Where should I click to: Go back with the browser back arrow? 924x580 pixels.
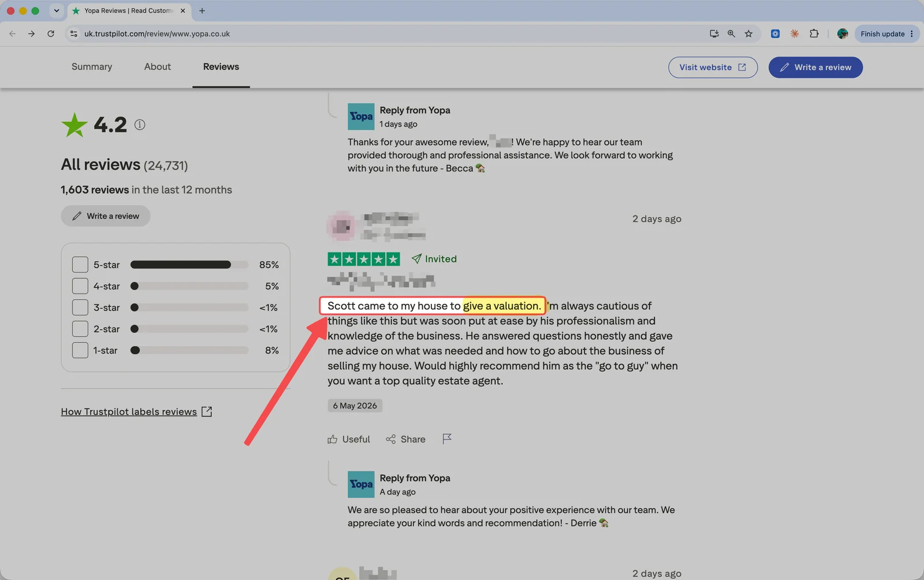pyautogui.click(x=12, y=34)
